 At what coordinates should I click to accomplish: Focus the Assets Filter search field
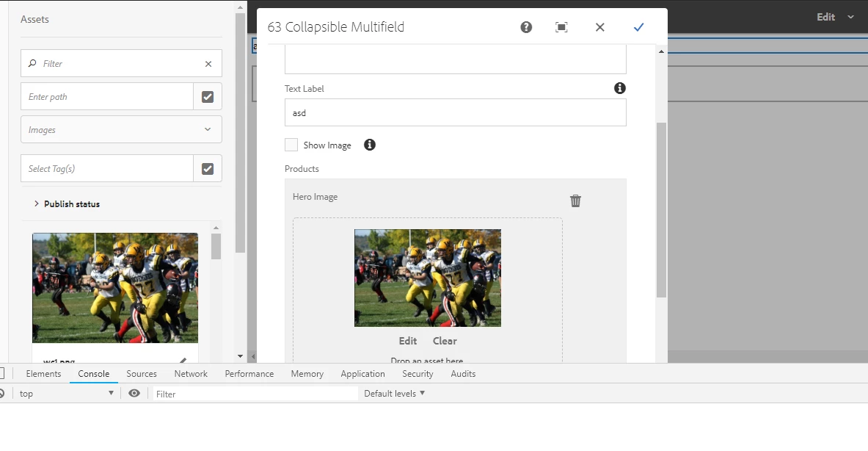click(121, 63)
